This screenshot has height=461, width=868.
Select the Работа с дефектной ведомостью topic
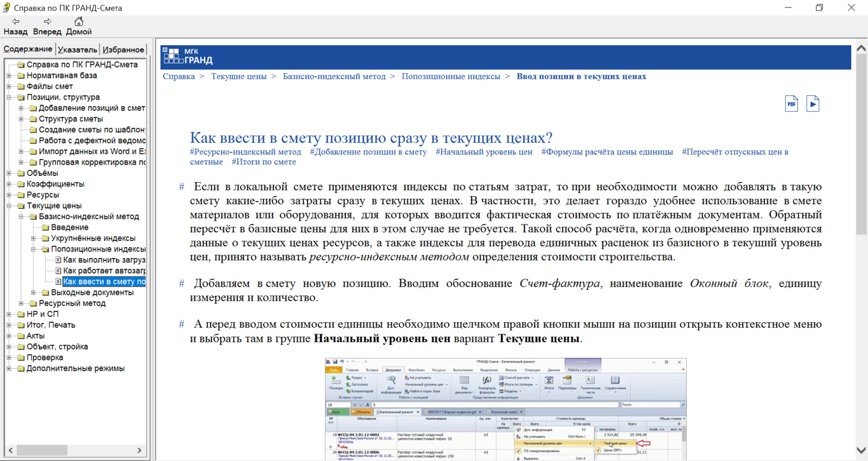(x=93, y=141)
